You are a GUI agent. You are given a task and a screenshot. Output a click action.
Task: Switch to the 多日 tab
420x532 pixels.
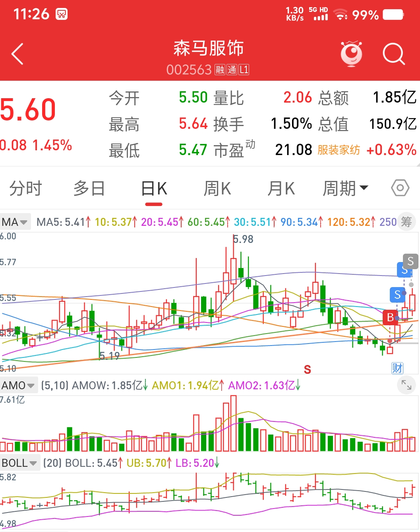pyautogui.click(x=89, y=188)
